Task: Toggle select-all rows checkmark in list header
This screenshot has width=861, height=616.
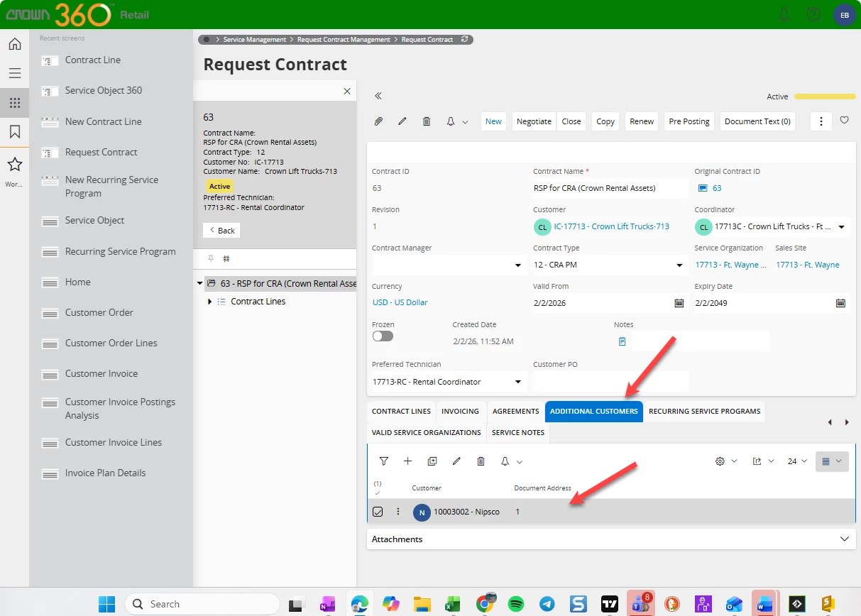Action: tap(377, 493)
